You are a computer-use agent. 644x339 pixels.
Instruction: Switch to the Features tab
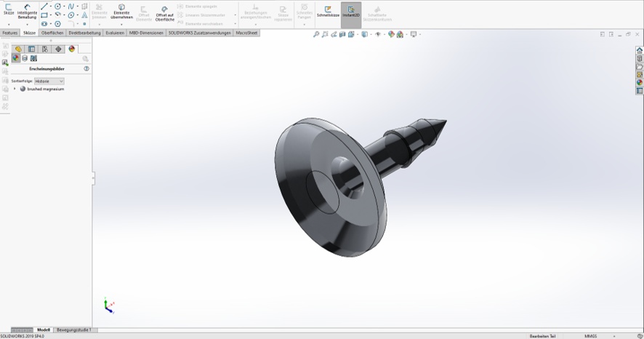coord(10,33)
